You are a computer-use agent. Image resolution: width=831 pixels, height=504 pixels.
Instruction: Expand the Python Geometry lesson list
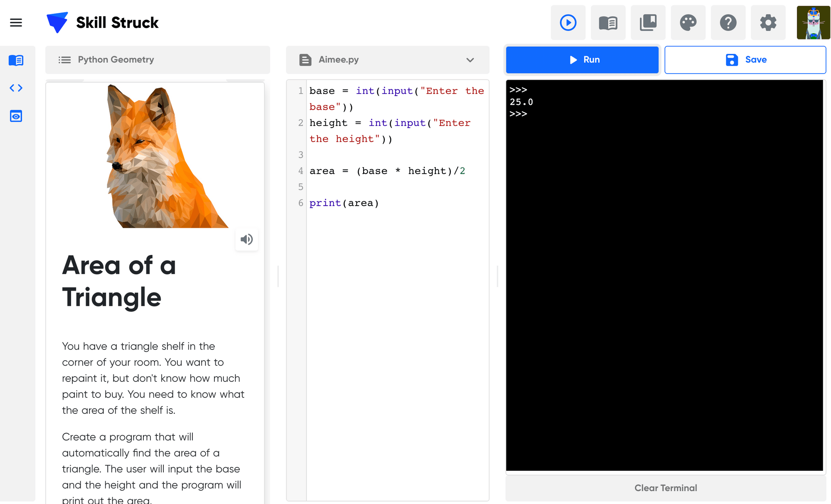tap(157, 60)
